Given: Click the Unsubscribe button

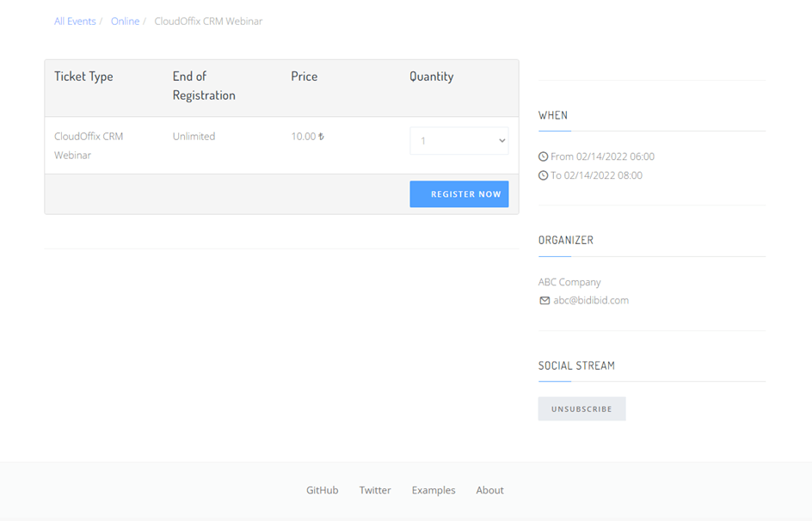Looking at the screenshot, I should (x=581, y=408).
